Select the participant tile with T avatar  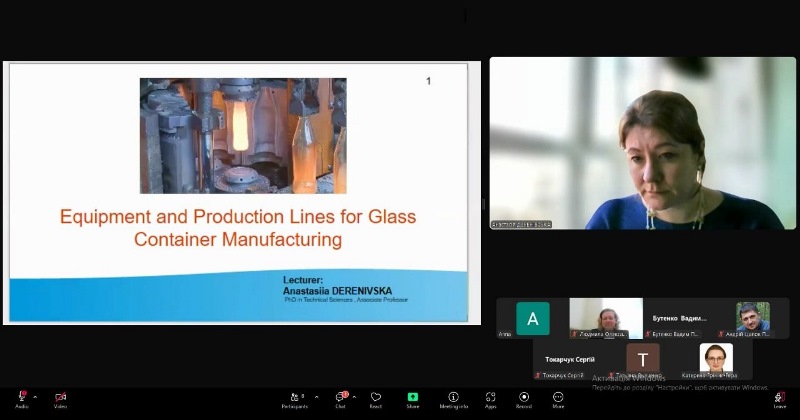point(643,360)
